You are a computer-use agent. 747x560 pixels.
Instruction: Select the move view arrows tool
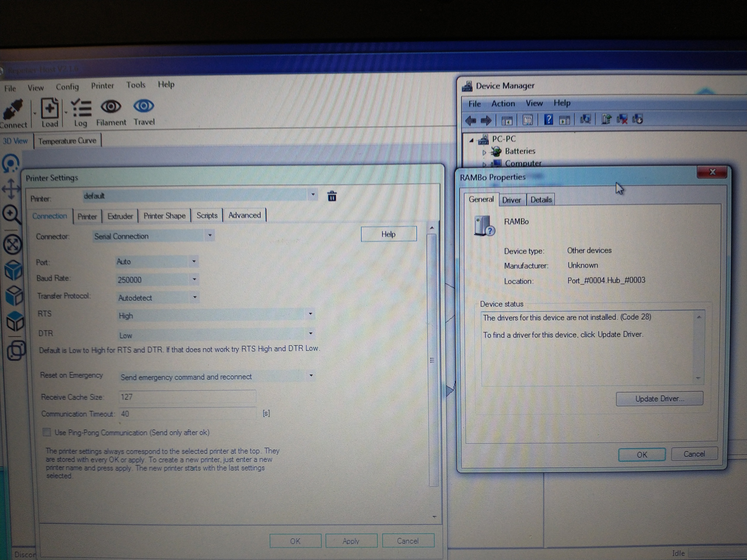coord(11,188)
